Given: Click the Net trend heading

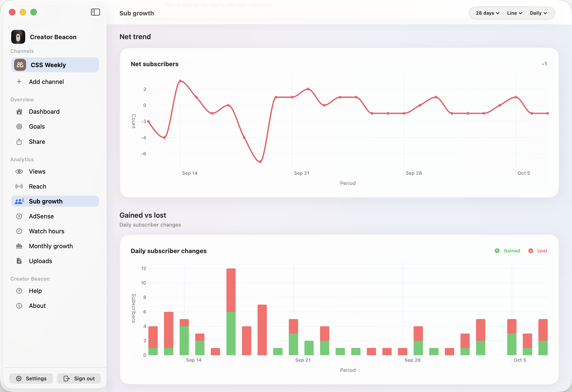Looking at the screenshot, I should coord(135,37).
